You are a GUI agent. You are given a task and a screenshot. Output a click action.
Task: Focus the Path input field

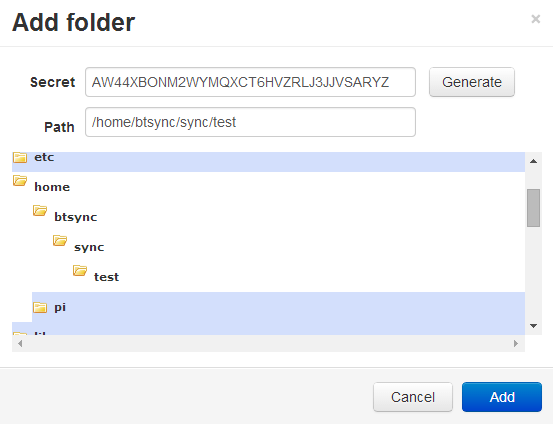250,122
